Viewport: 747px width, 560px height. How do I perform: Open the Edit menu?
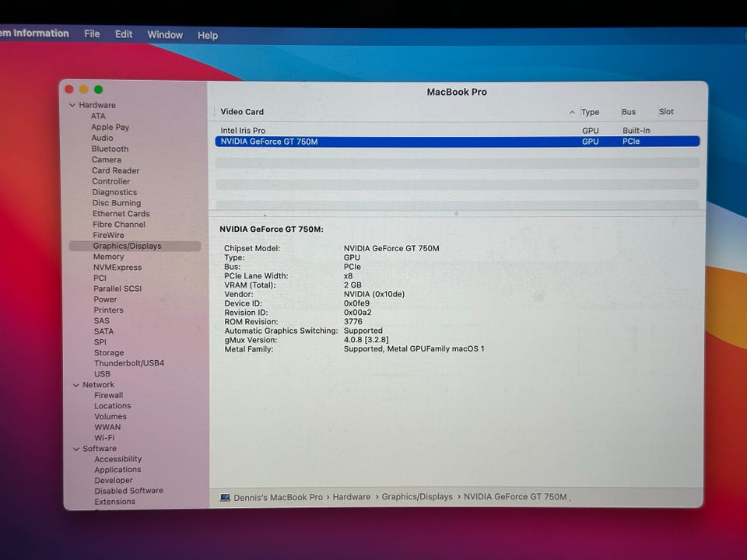124,34
